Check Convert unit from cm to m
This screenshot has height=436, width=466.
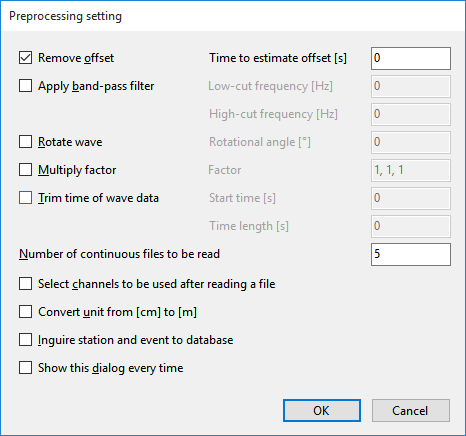[x=26, y=312]
